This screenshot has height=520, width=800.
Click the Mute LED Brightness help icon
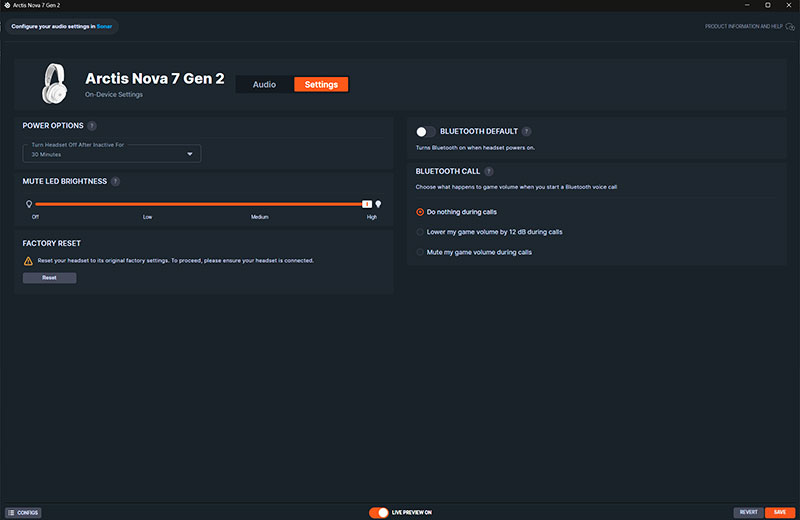[115, 181]
